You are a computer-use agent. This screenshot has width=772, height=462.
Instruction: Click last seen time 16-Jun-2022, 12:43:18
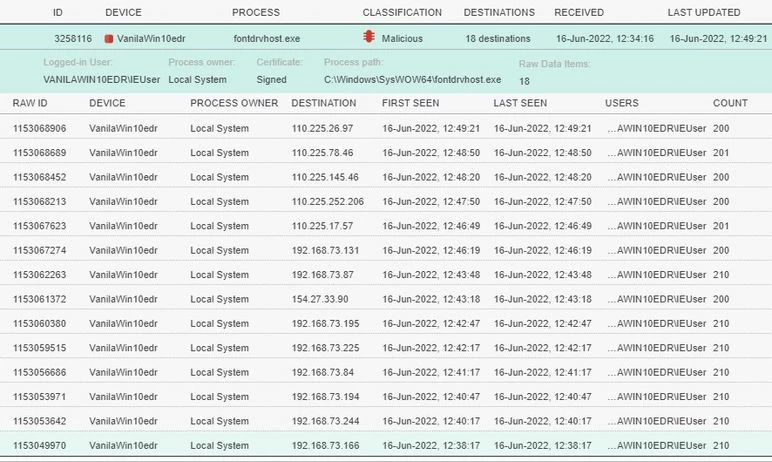point(543,299)
